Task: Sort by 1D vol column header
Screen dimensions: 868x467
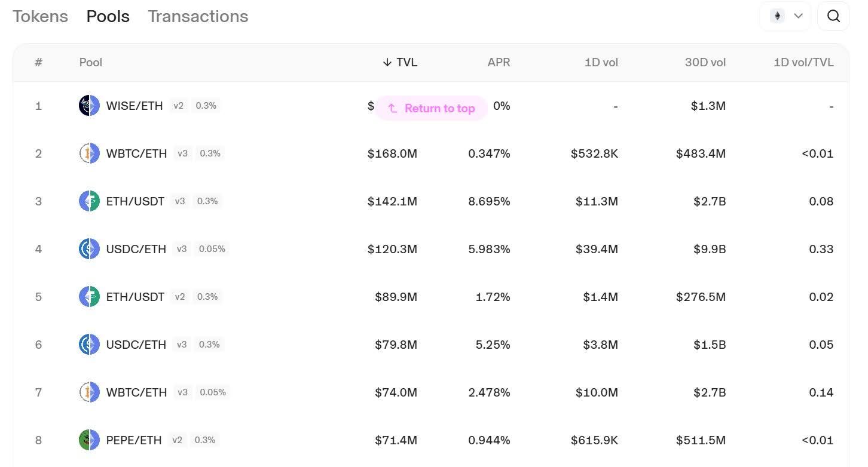Action: tap(601, 62)
